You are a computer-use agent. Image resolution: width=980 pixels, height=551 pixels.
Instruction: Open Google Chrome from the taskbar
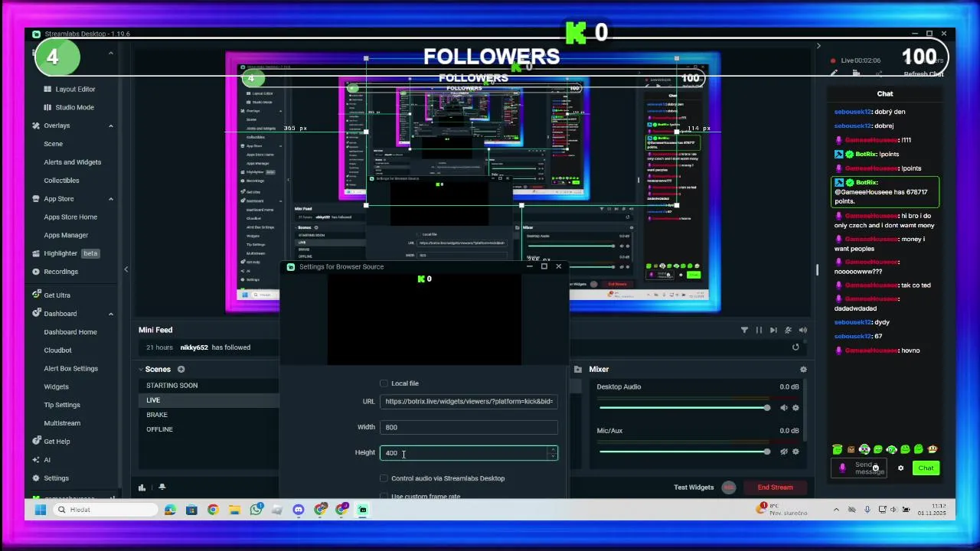213,510
